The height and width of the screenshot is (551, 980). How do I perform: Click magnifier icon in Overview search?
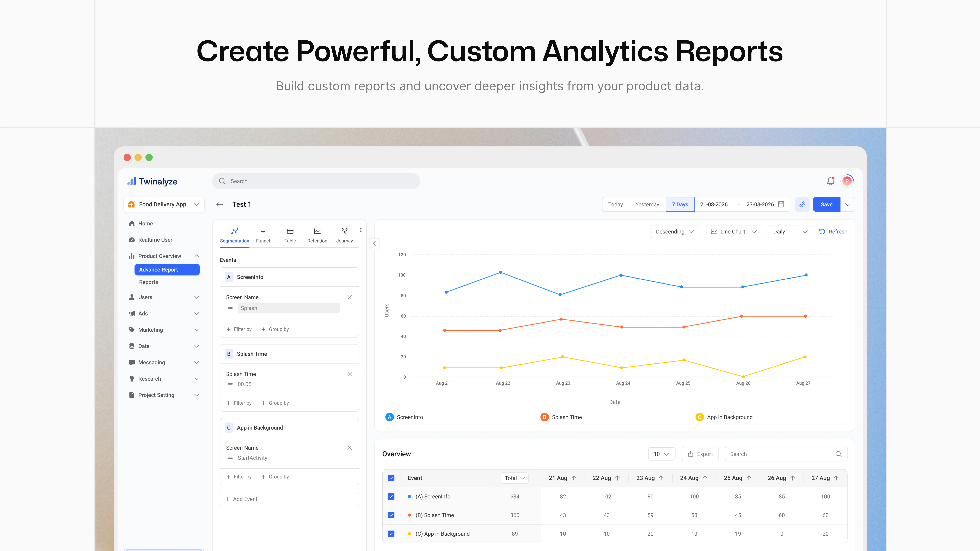(x=838, y=454)
